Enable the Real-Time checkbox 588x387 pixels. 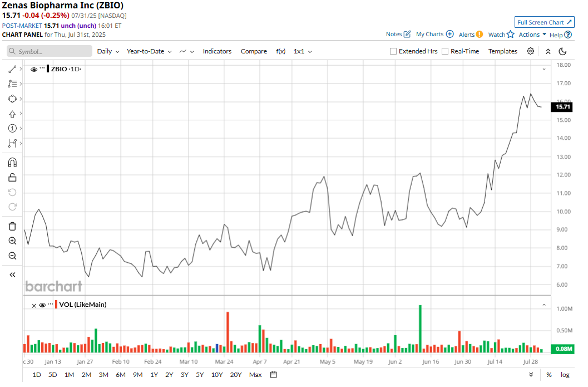444,51
